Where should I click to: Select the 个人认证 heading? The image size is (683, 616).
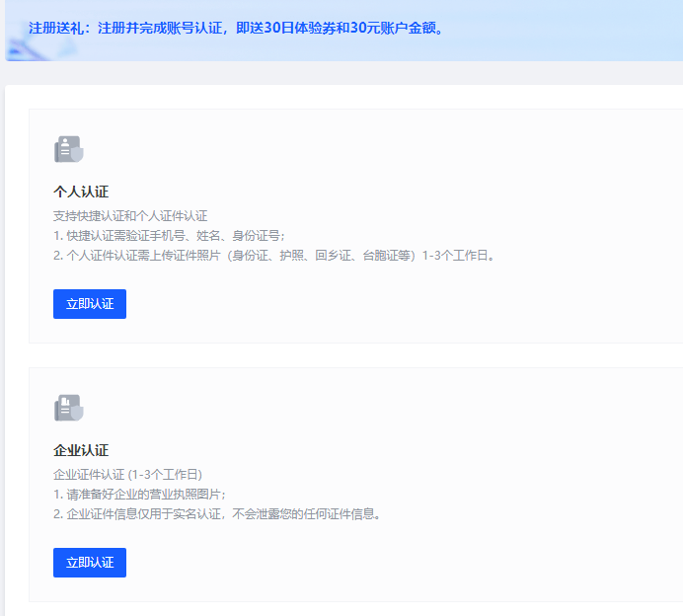(x=81, y=192)
